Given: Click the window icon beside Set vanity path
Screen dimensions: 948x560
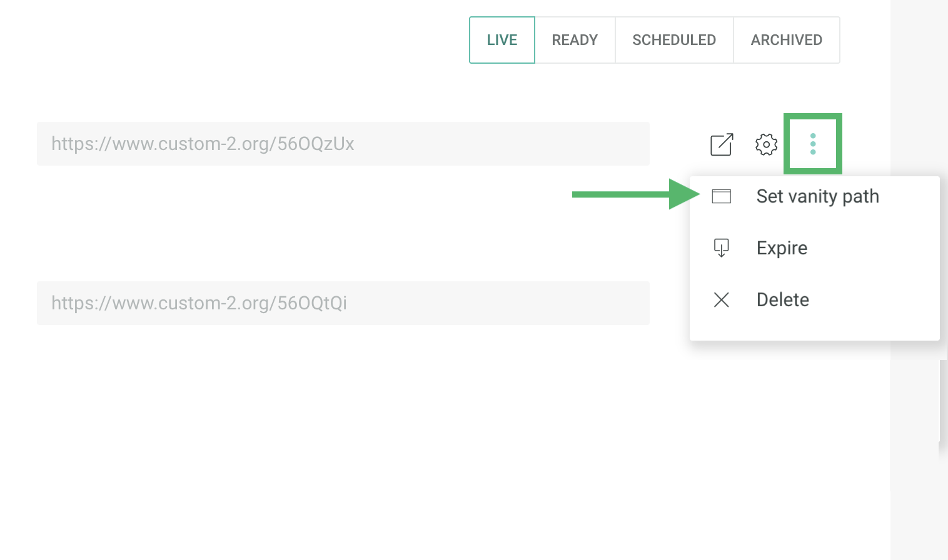Looking at the screenshot, I should [722, 196].
